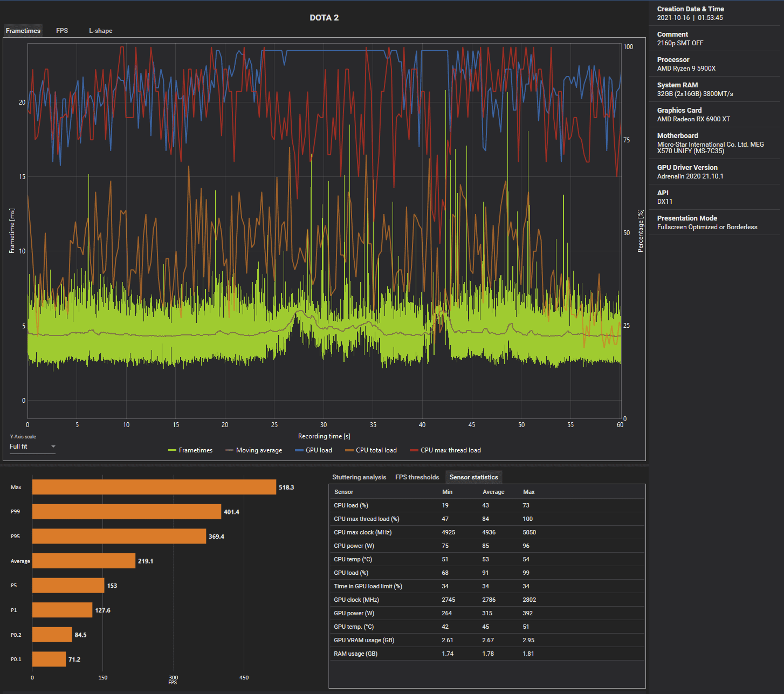Select the GPU temp. (°C) row
Image resolution: width=784 pixels, height=694 pixels.
coord(487,627)
